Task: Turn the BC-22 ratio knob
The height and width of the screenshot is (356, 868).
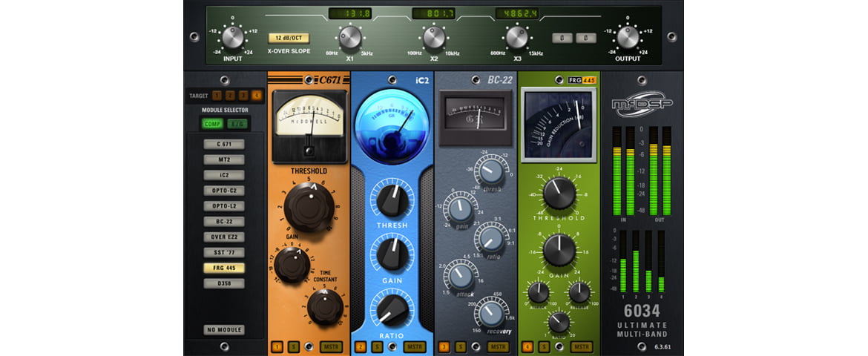Action: 491,239
